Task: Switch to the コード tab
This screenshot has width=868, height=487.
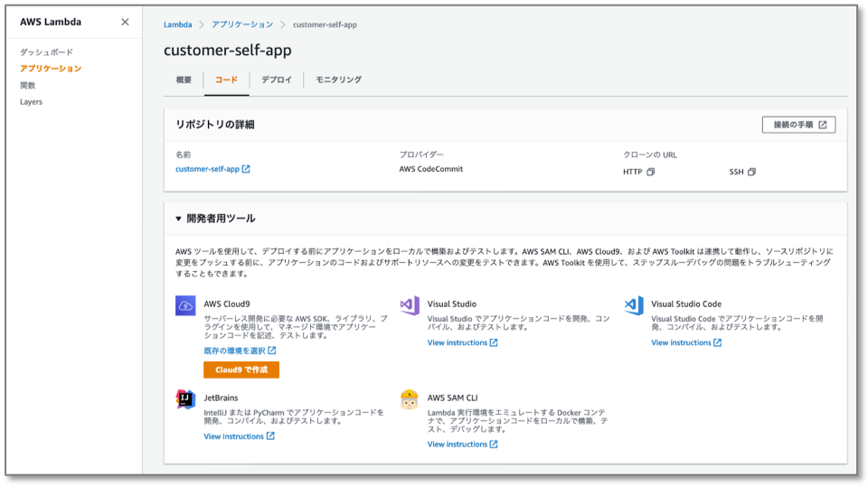Action: point(226,80)
